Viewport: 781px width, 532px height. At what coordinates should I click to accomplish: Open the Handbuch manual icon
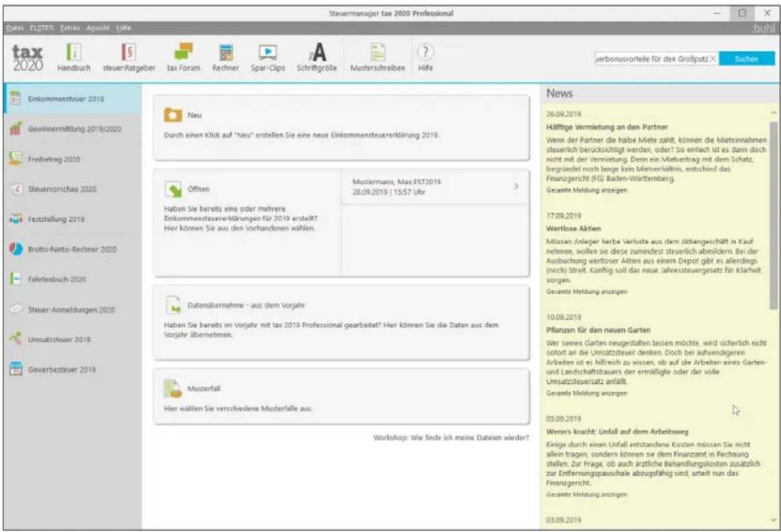(74, 52)
